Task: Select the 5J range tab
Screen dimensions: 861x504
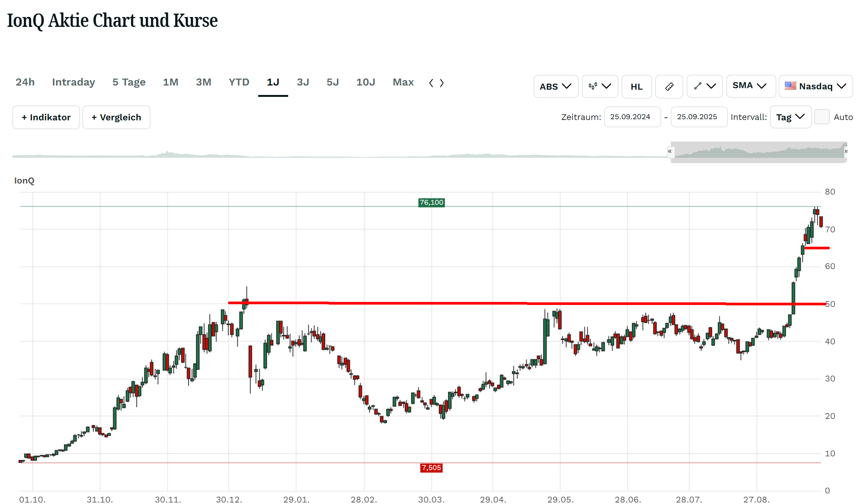Action: pyautogui.click(x=333, y=82)
